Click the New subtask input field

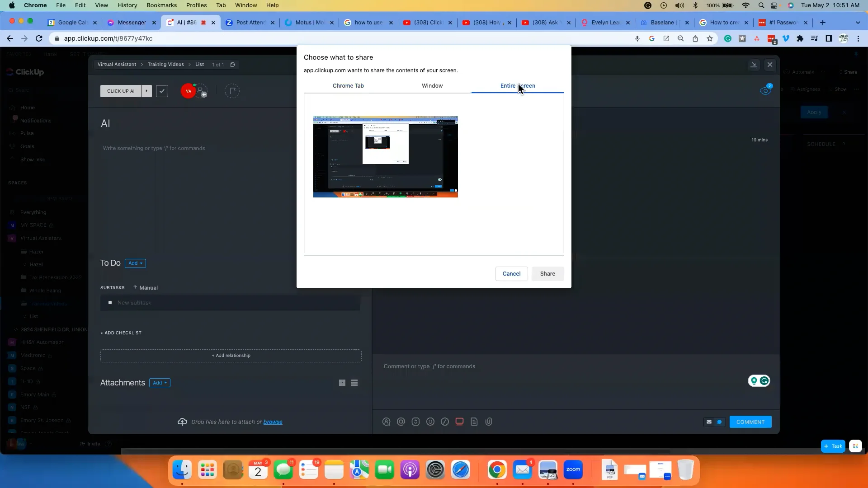tap(230, 303)
